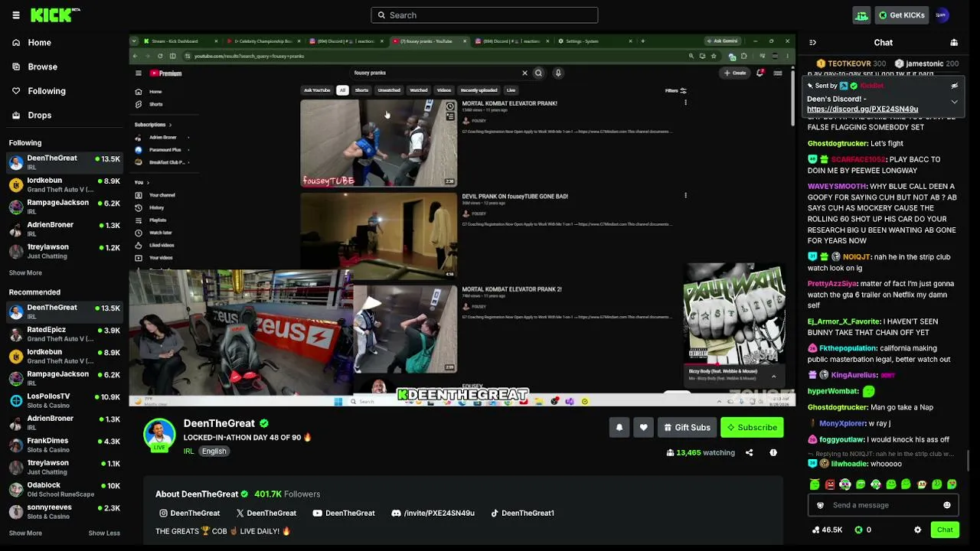The height and width of the screenshot is (551, 980).
Task: Click chat username PrettyAzzSiya
Action: point(832,284)
